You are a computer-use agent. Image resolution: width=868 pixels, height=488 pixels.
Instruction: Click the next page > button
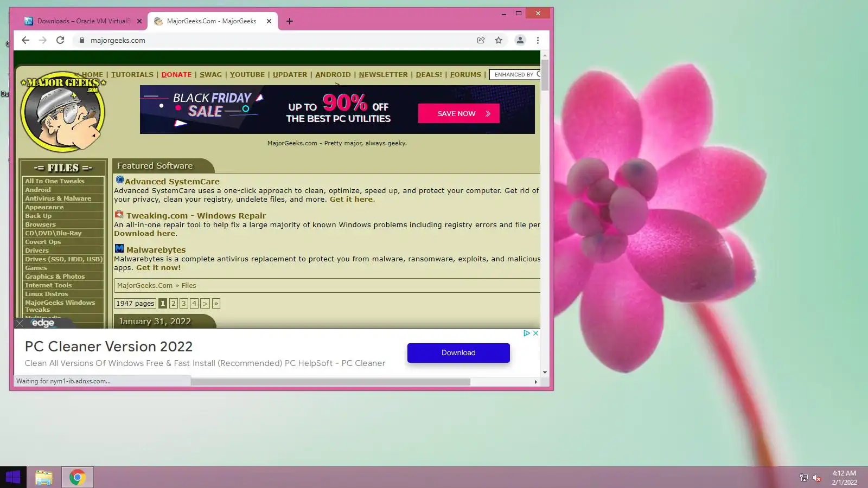[205, 304]
